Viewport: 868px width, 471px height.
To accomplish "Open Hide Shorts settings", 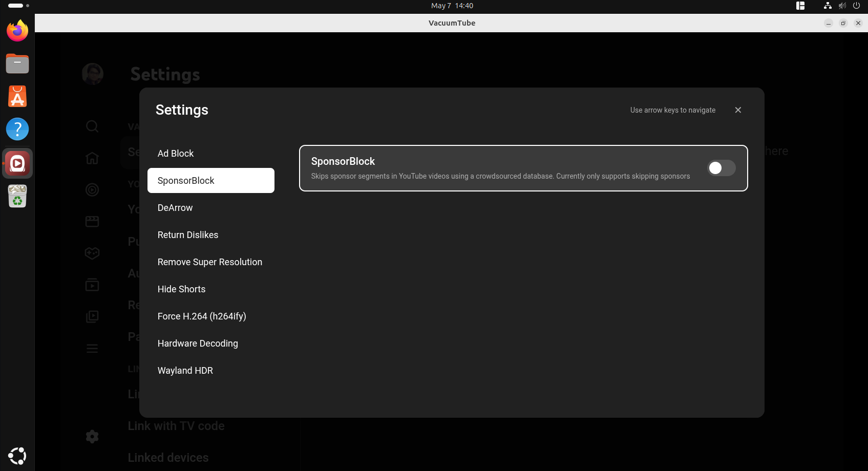I will click(x=211, y=289).
